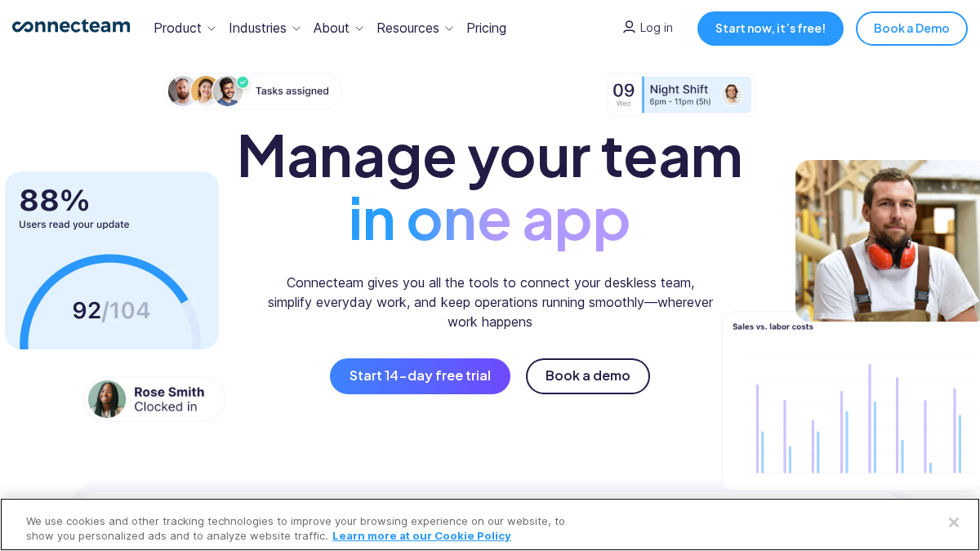Click Start now, it's free! button
Image resolution: width=980 pixels, height=551 pixels.
coord(770,29)
